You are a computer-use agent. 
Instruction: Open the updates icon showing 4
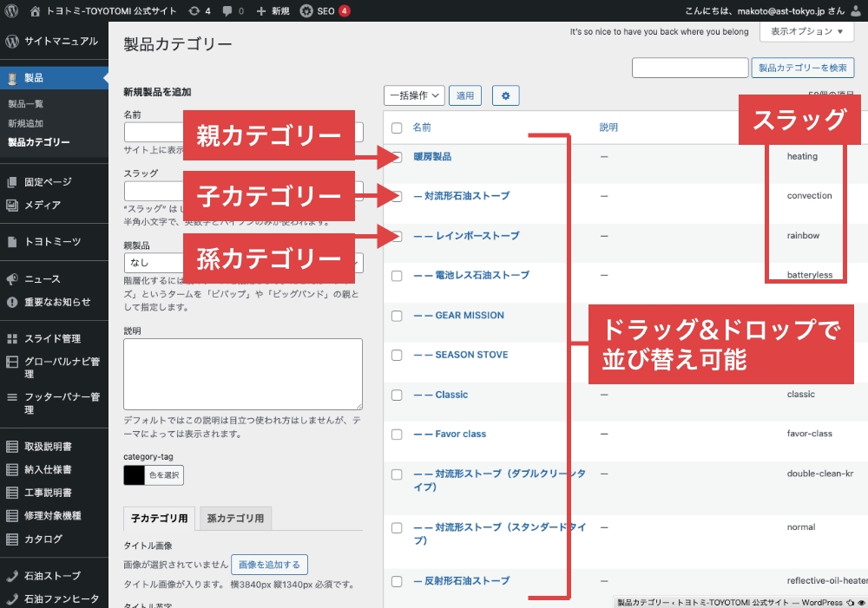click(x=194, y=11)
